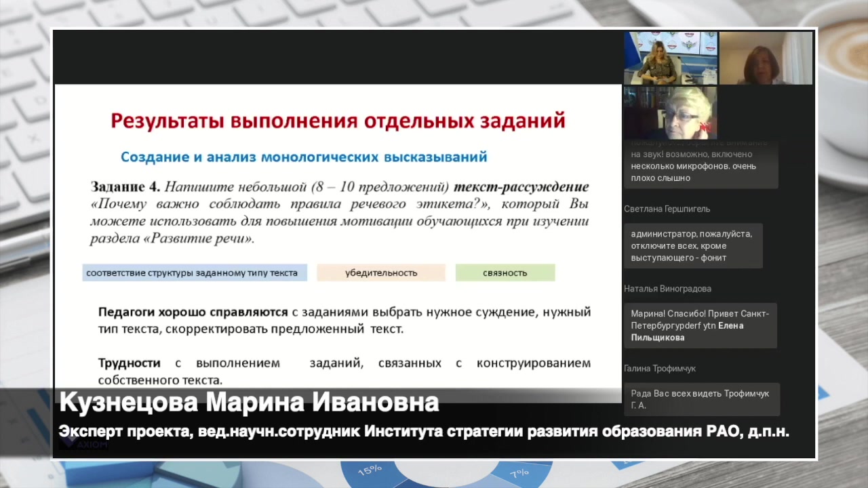Click subtitle 'Создание и анализ монологических высказываний'

304,157
